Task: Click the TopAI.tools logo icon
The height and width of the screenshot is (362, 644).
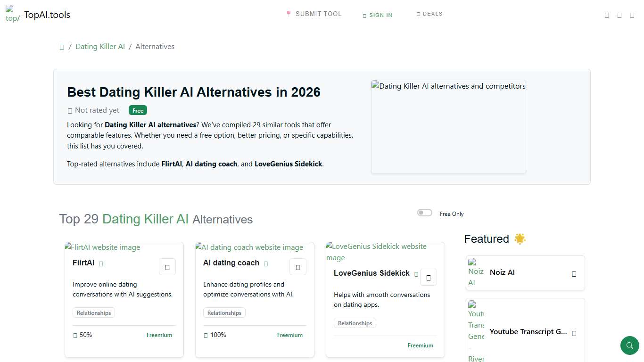Action: [12, 15]
